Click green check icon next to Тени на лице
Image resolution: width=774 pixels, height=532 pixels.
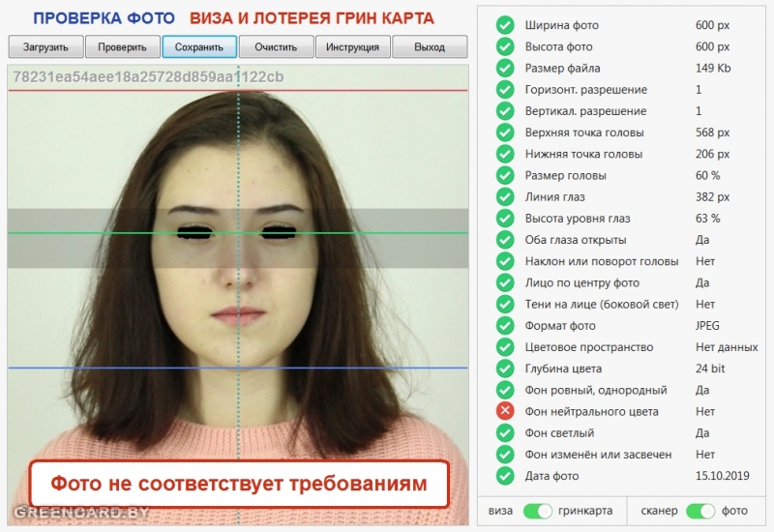[x=505, y=304]
